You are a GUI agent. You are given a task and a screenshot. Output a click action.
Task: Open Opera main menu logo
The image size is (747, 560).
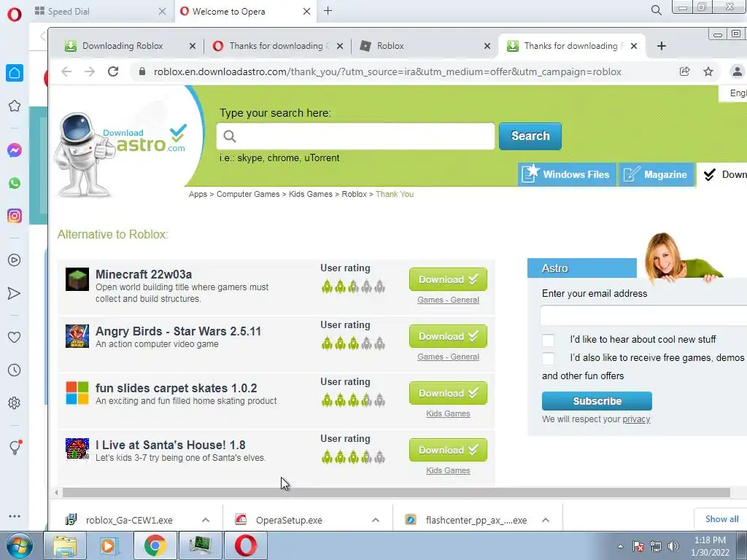click(15, 14)
